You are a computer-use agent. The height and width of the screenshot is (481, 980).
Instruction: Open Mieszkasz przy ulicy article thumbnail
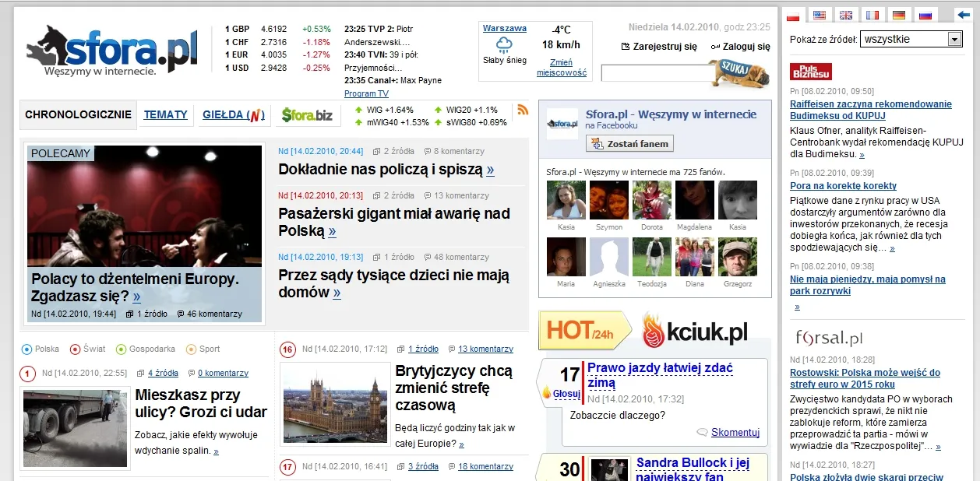click(75, 428)
